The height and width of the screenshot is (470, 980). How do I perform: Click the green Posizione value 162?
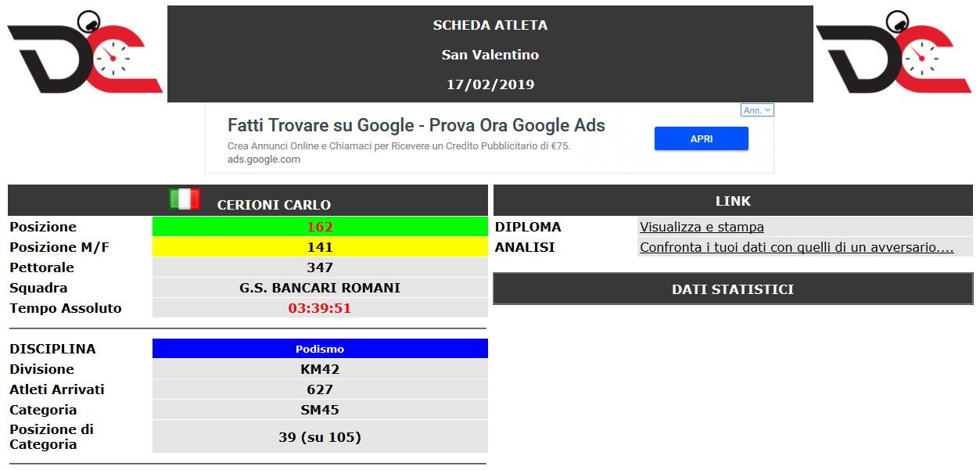click(320, 227)
